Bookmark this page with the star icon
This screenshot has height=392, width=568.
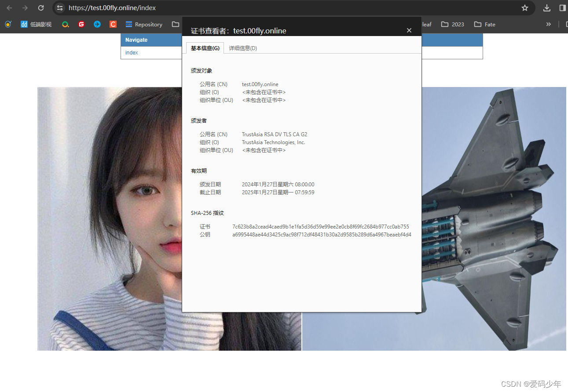point(524,8)
